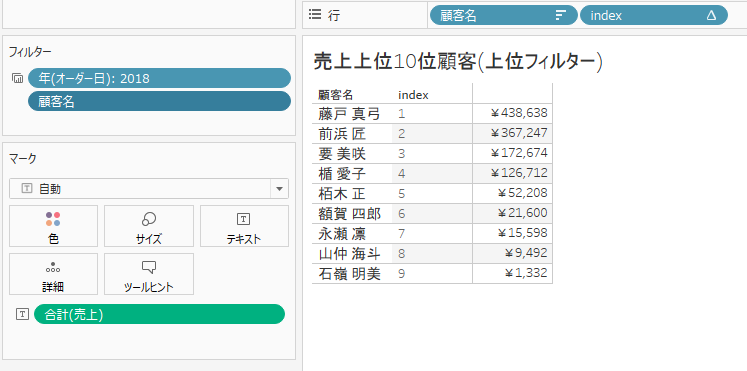Screen dimensions: 747x371
Task: Click the 合計(売上) marks pill
Action: [x=159, y=314]
